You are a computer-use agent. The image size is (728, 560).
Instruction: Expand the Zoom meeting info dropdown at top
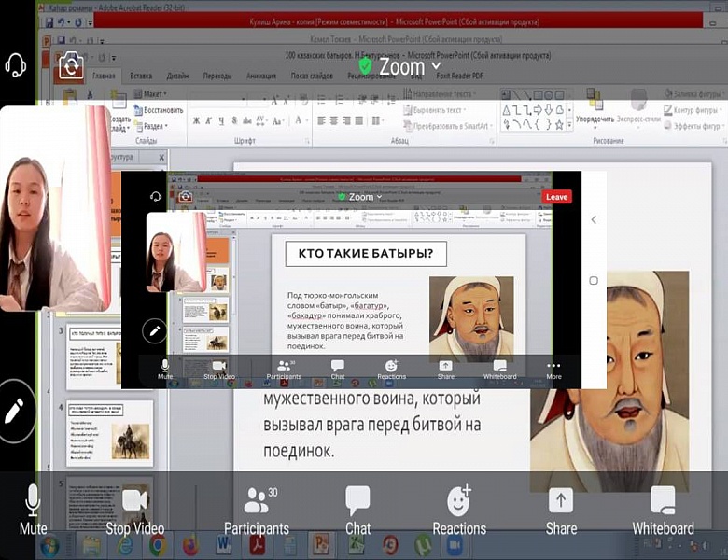click(x=402, y=67)
